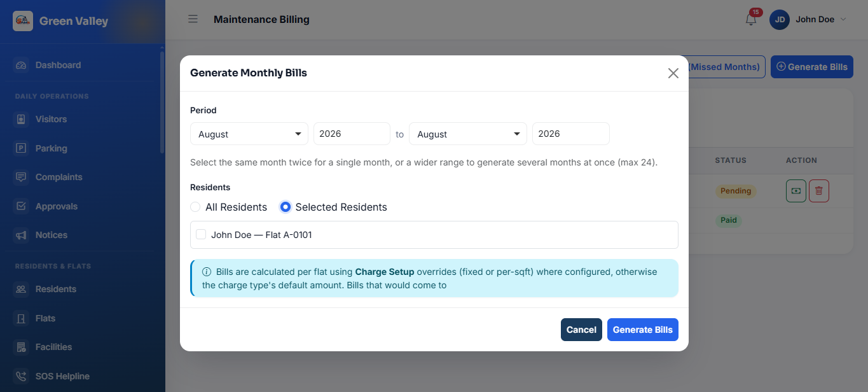Expand the John Doe user menu chevron

click(843, 19)
